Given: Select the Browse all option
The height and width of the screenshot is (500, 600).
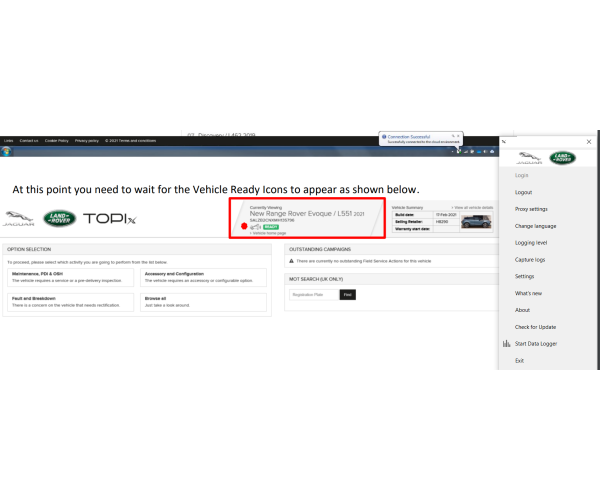Looking at the screenshot, I should click(x=203, y=302).
